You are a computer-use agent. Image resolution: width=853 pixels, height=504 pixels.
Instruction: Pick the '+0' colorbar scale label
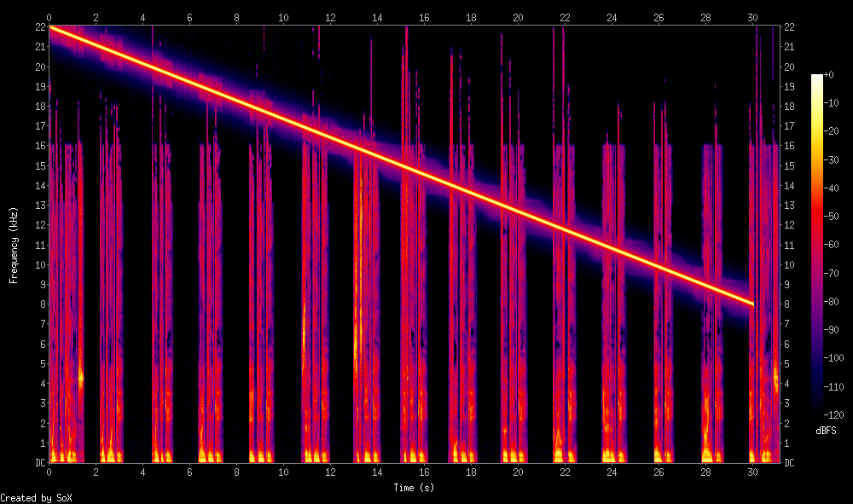829,75
